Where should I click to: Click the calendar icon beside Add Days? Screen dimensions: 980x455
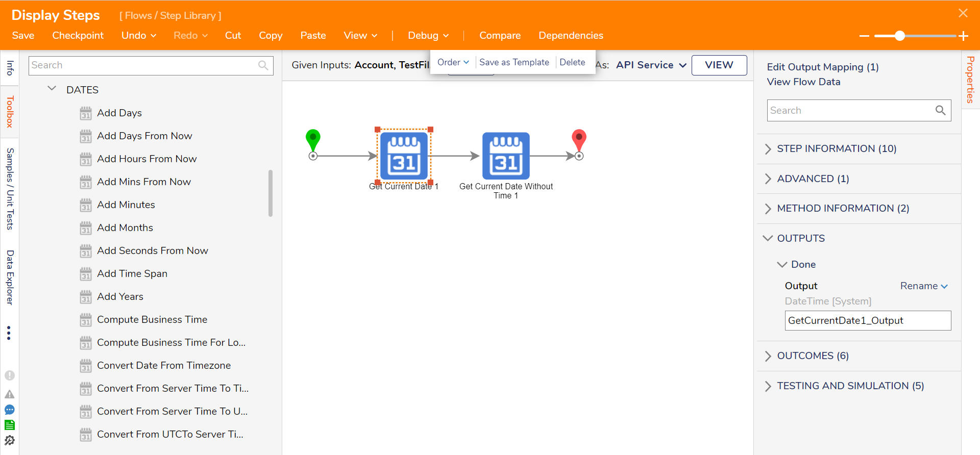coord(86,113)
